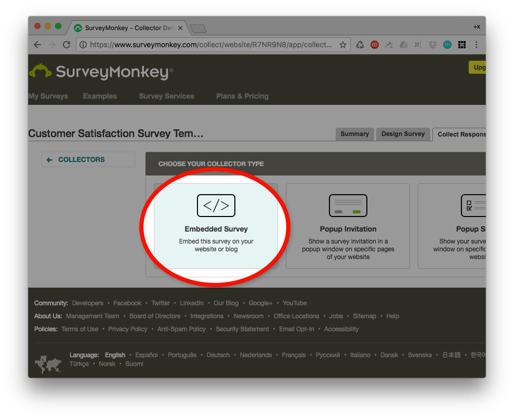Choose the Embedded Survey collector card
The height and width of the screenshot is (420, 516).
pos(216,226)
